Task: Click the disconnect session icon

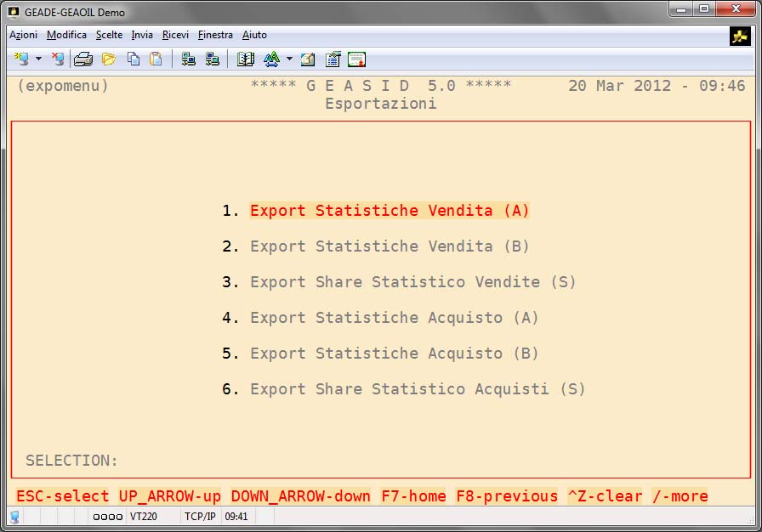Action: [x=57, y=59]
